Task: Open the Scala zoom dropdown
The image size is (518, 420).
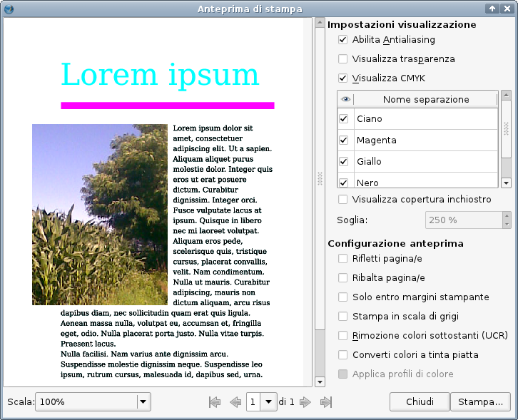Action: 143,402
